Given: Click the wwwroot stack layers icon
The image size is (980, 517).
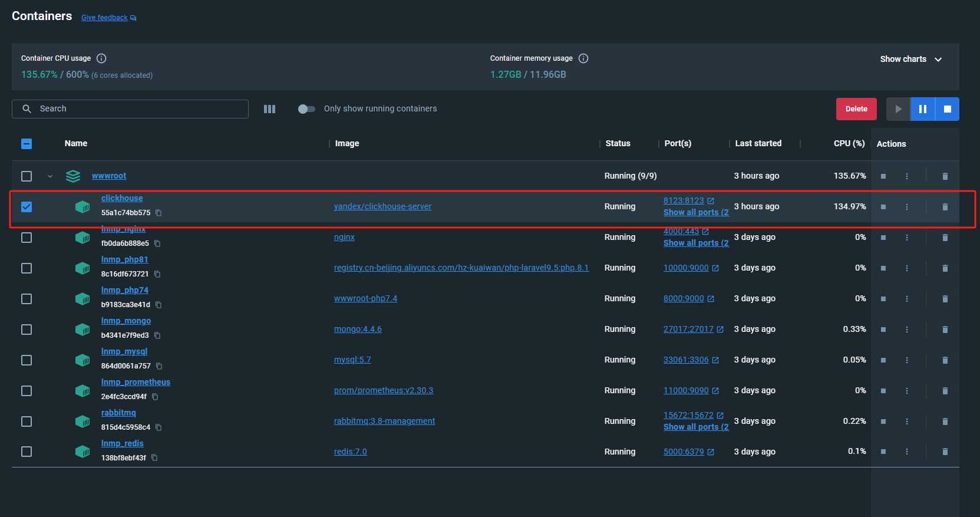Looking at the screenshot, I should pos(73,176).
